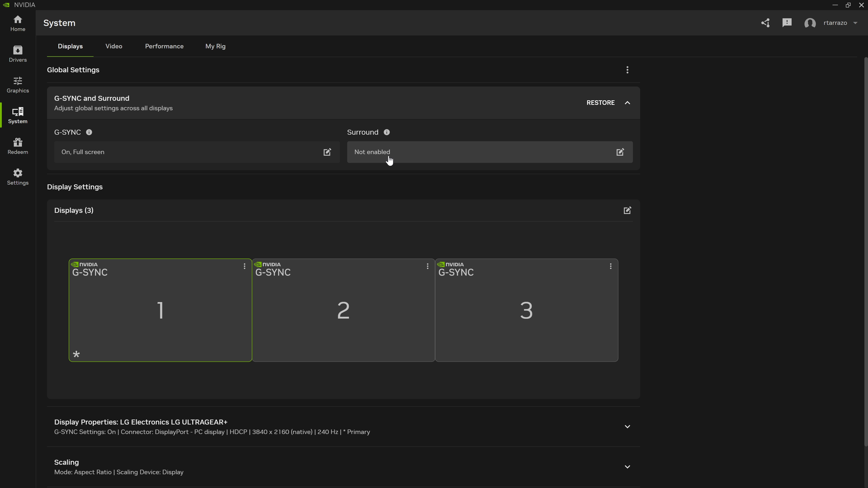Click the Surround info icon
Viewport: 868px width, 488px height.
pyautogui.click(x=387, y=132)
